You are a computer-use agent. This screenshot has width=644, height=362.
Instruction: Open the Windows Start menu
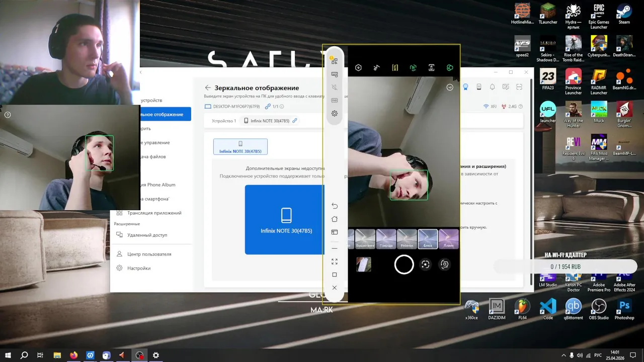tap(8, 355)
